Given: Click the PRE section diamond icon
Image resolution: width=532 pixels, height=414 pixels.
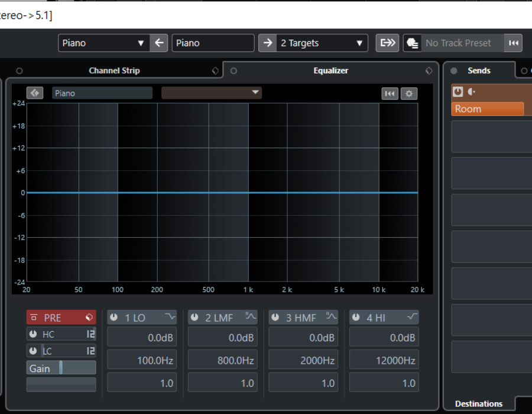Looking at the screenshot, I should point(89,317).
